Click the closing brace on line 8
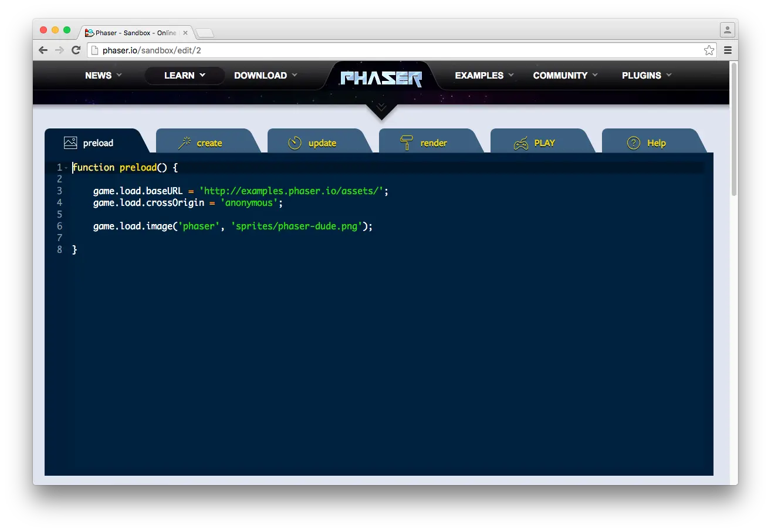Screen dimensions: 771x532 75,250
